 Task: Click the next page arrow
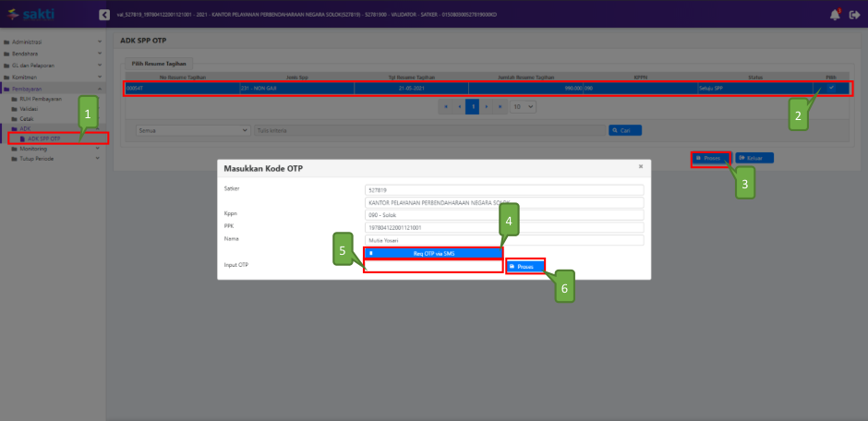pyautogui.click(x=488, y=107)
